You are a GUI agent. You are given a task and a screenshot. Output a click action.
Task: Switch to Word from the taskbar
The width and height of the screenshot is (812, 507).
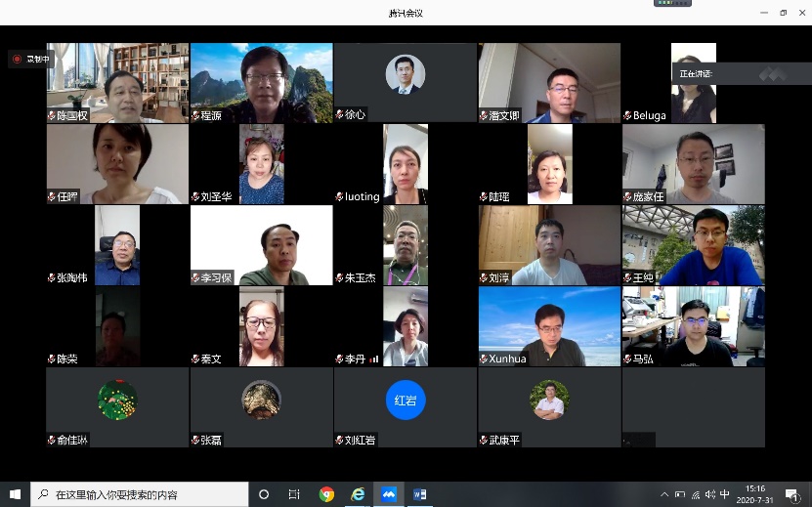pyautogui.click(x=419, y=494)
